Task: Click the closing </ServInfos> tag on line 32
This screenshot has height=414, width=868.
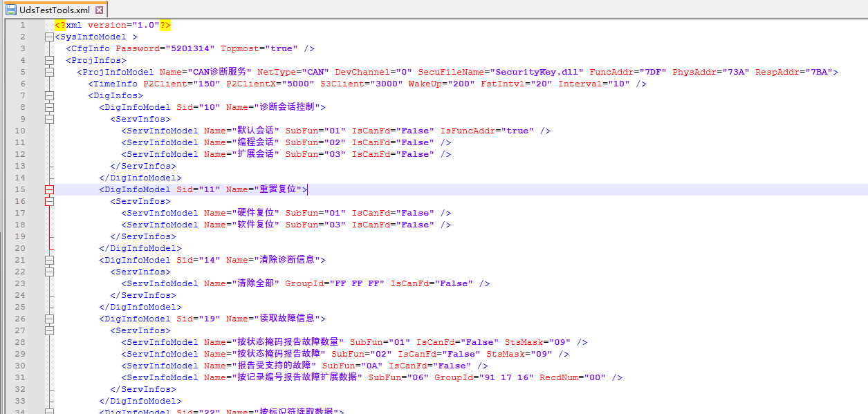Action: [x=143, y=389]
